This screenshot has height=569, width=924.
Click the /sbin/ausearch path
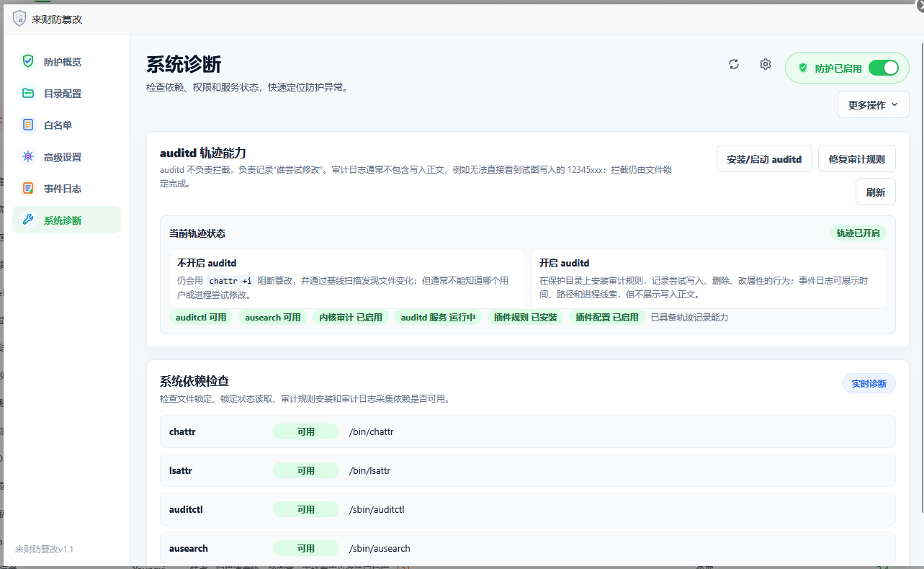point(380,548)
